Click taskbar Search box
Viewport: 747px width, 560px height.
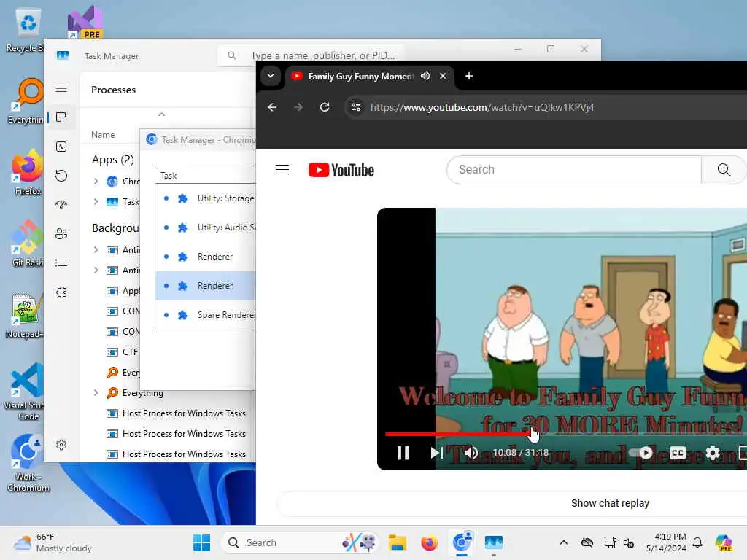pos(299,542)
